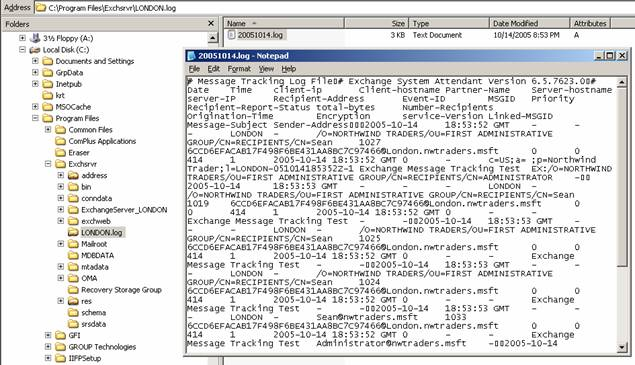Click the LONDON.log shared folder icon
The width and height of the screenshot is (635, 365).
coord(73,233)
